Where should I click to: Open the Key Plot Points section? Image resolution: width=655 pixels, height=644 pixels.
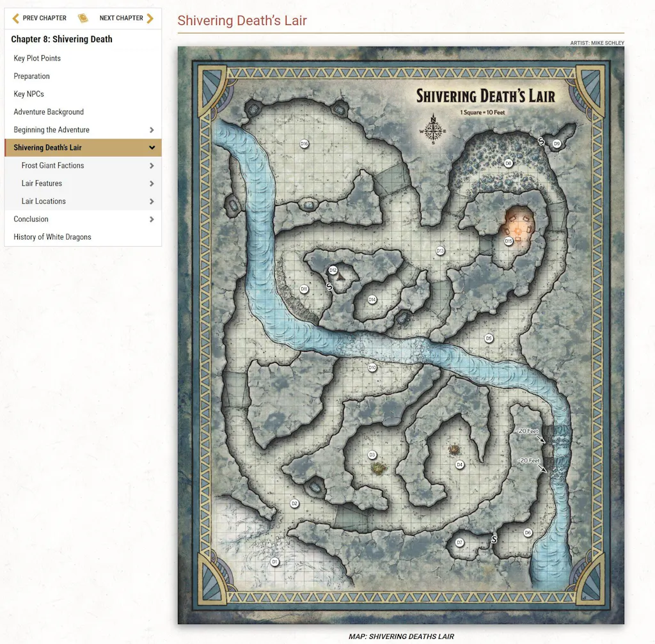[37, 58]
